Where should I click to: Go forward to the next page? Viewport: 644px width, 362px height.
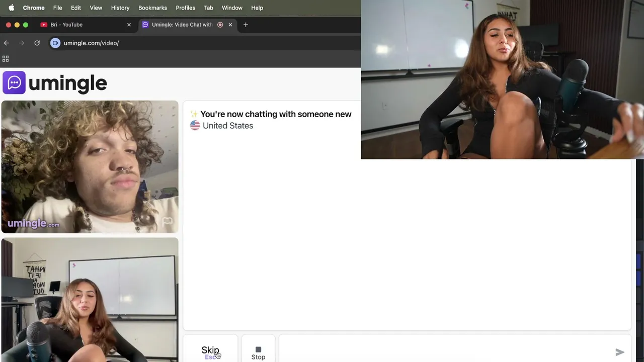(x=22, y=43)
